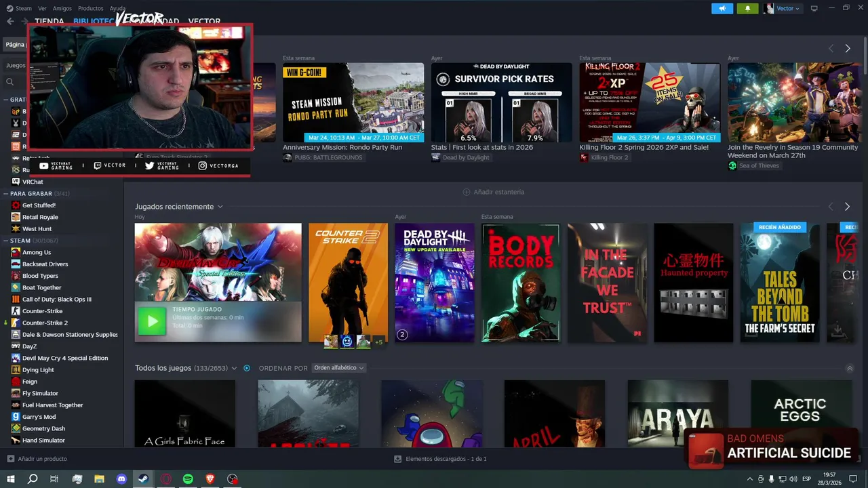Viewport: 868px width, 488px height.
Task: Open Stats First look at stats in 2026 news
Action: coord(501,102)
